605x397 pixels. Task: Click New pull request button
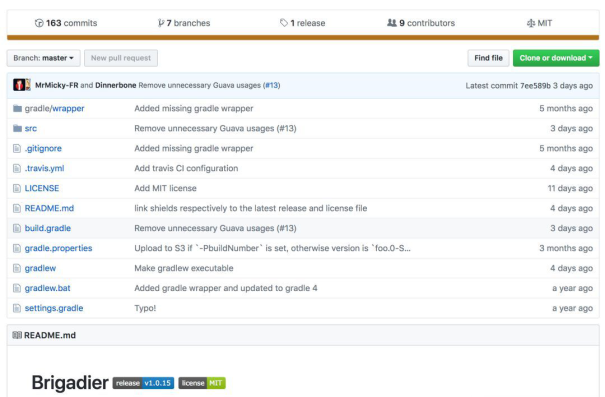[121, 58]
